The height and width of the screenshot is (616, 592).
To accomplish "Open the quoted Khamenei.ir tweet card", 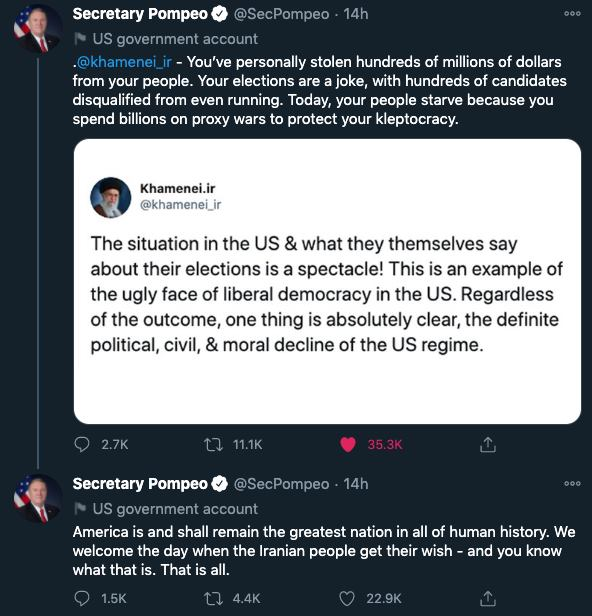I will 327,281.
